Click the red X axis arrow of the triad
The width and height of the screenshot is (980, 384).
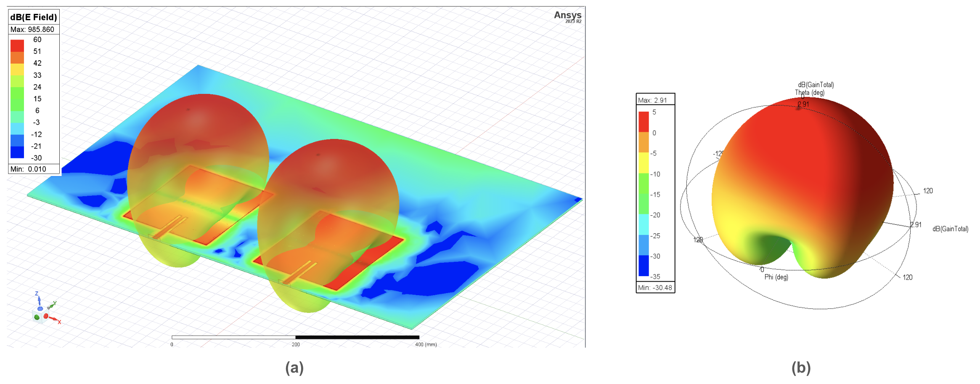tap(54, 320)
